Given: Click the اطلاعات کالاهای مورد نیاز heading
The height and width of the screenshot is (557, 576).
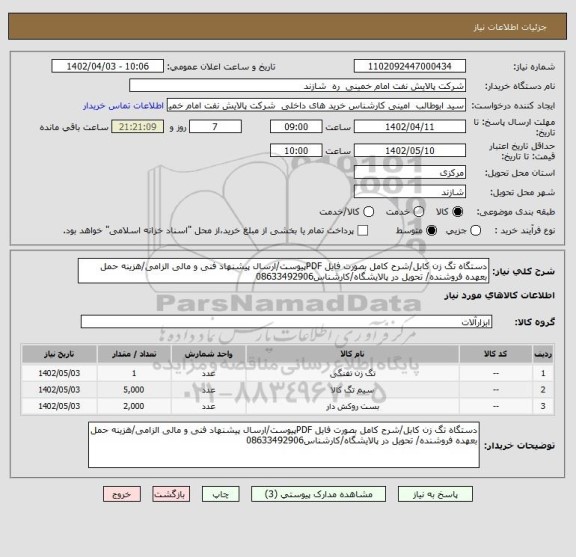Looking at the screenshot, I should point(500,296).
